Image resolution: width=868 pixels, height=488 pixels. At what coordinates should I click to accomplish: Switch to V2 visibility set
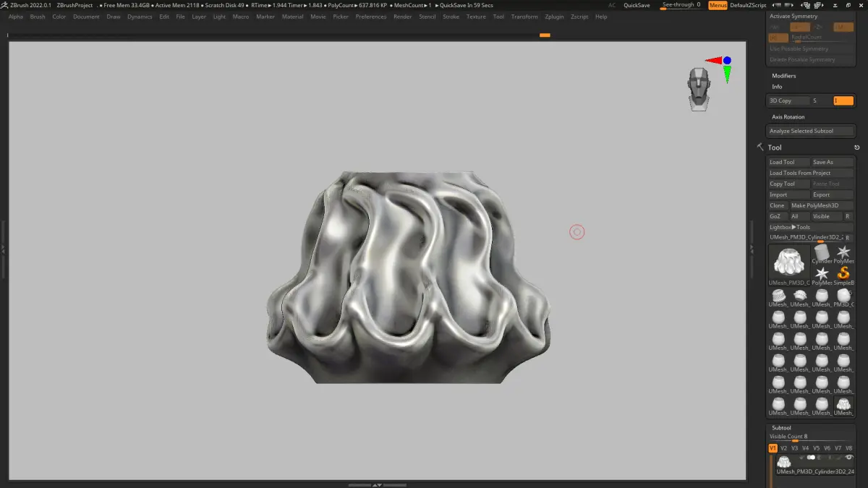pyautogui.click(x=783, y=448)
